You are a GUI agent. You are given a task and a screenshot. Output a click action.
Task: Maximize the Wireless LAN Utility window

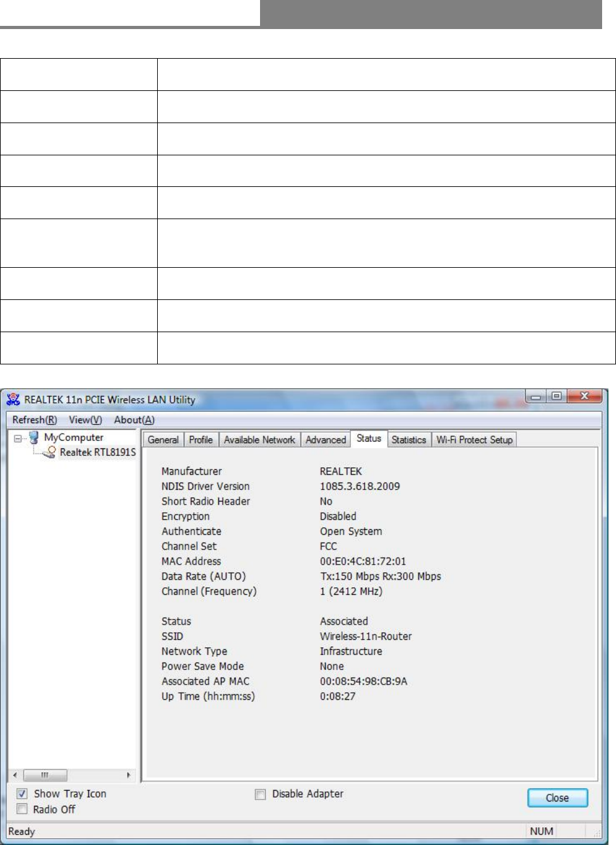(556, 397)
